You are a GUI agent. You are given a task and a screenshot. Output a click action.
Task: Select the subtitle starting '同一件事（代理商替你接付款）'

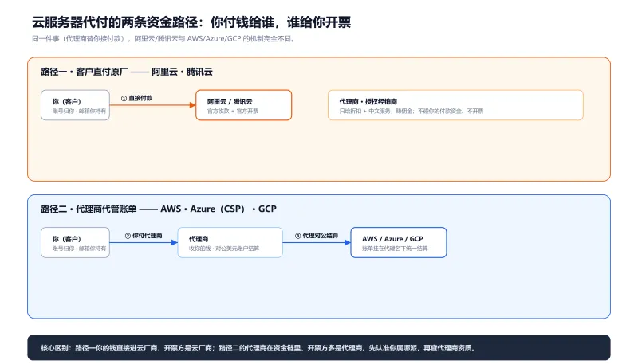164,39
